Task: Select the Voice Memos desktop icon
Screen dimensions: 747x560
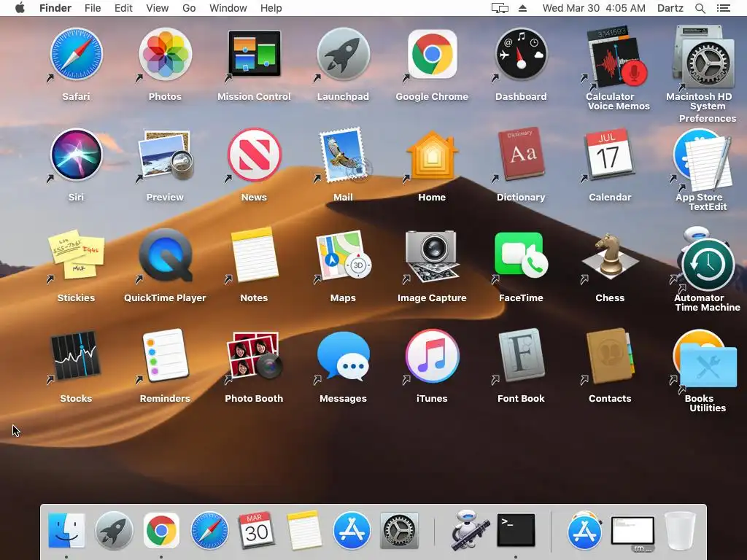Action: 619,63
